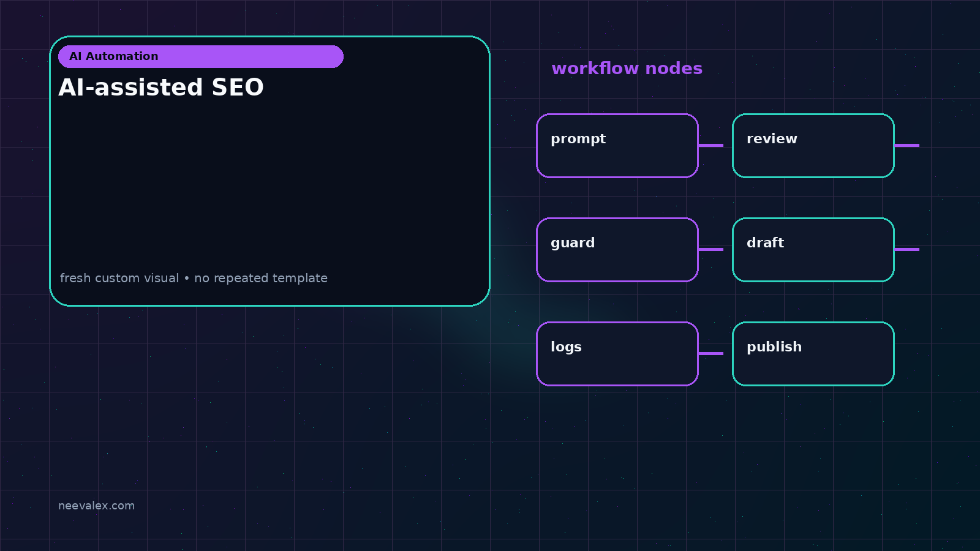Select the workflow nodes heading
Image resolution: width=980 pixels, height=551 pixels.
[627, 68]
